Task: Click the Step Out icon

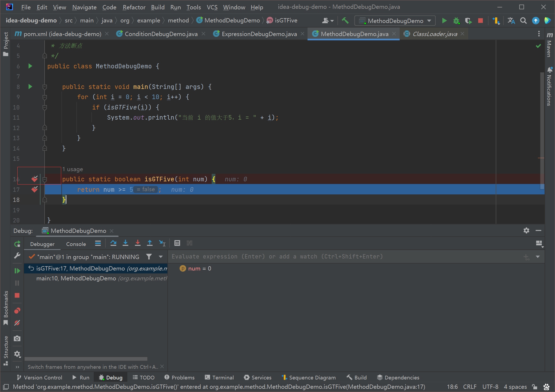Action: point(150,243)
